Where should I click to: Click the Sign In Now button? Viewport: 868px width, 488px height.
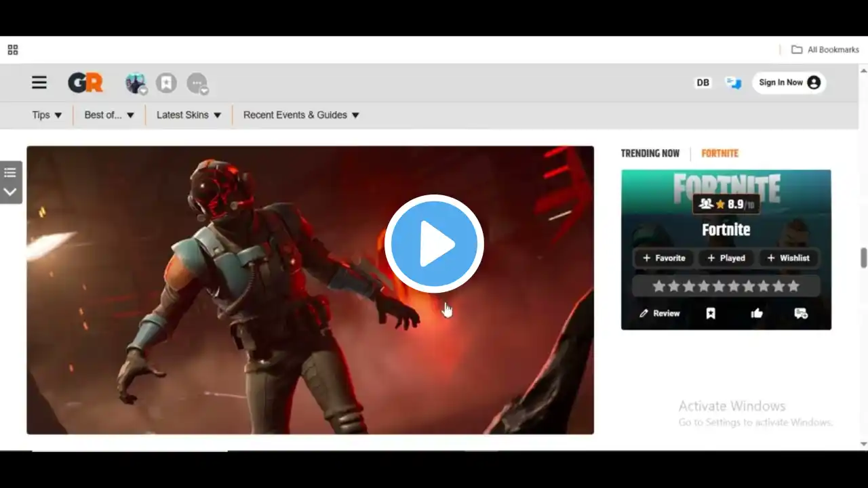tap(789, 83)
